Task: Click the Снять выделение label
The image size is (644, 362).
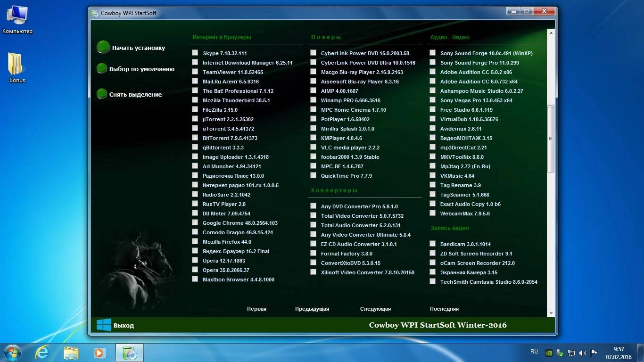Action: (x=136, y=94)
